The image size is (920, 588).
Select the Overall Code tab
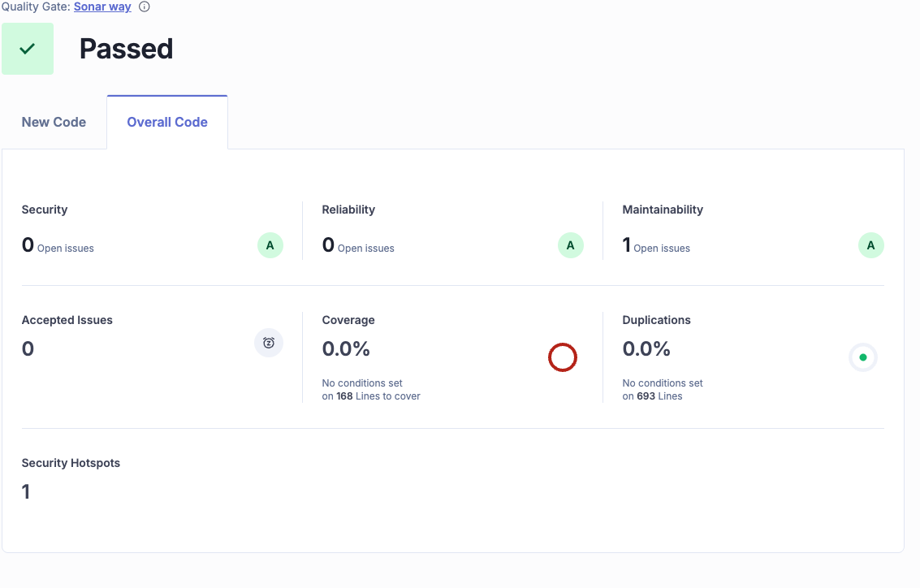pyautogui.click(x=167, y=122)
